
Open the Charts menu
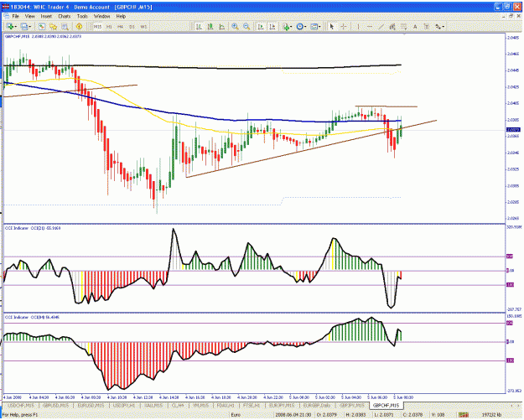[65, 16]
